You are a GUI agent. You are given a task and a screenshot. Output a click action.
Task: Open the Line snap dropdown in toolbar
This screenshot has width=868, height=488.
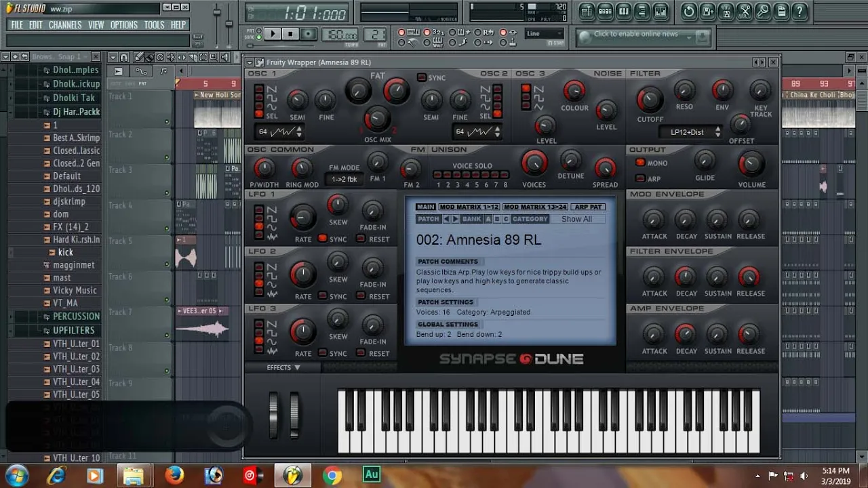(x=545, y=33)
